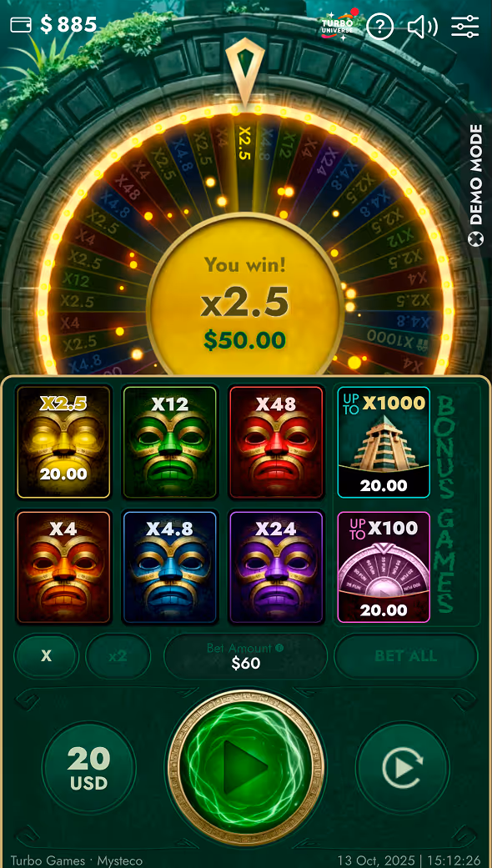
Task: Click the wallet balance icon
Action: coord(21,25)
